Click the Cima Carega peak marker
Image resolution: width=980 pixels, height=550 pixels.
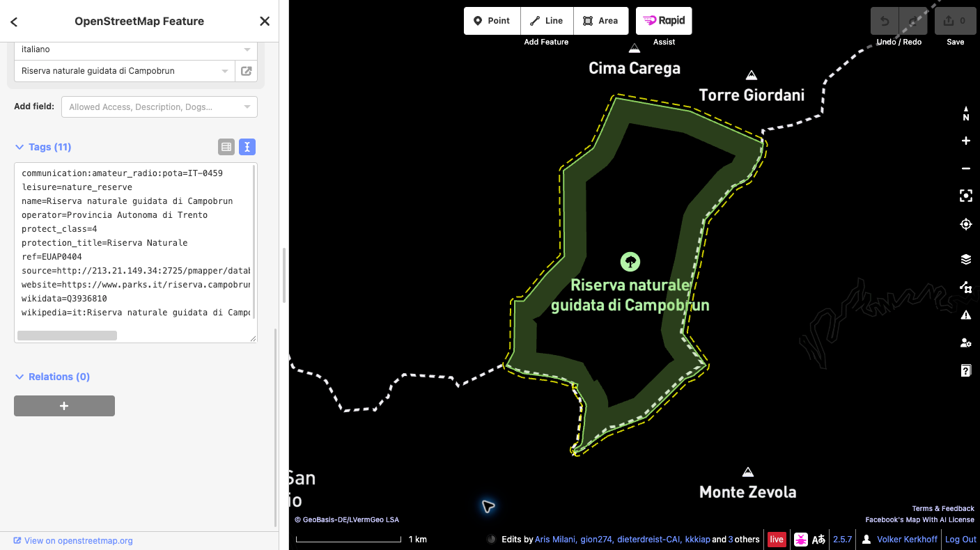pos(635,49)
